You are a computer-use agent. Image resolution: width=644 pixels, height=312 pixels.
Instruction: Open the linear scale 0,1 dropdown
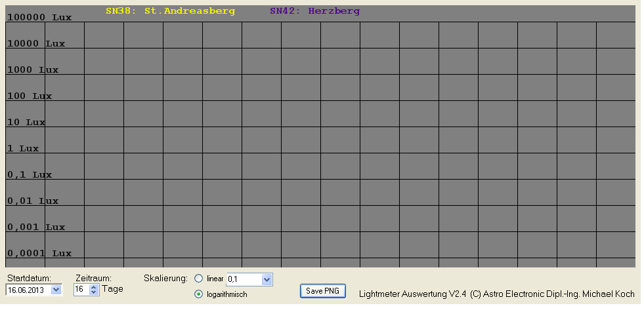pos(267,280)
